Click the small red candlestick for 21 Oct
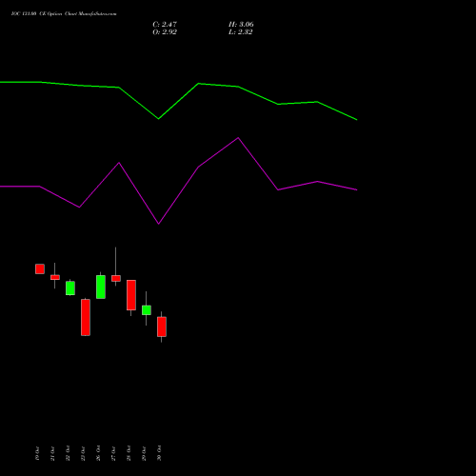Image resolution: width=476 pixels, height=476 pixels. pos(55,277)
